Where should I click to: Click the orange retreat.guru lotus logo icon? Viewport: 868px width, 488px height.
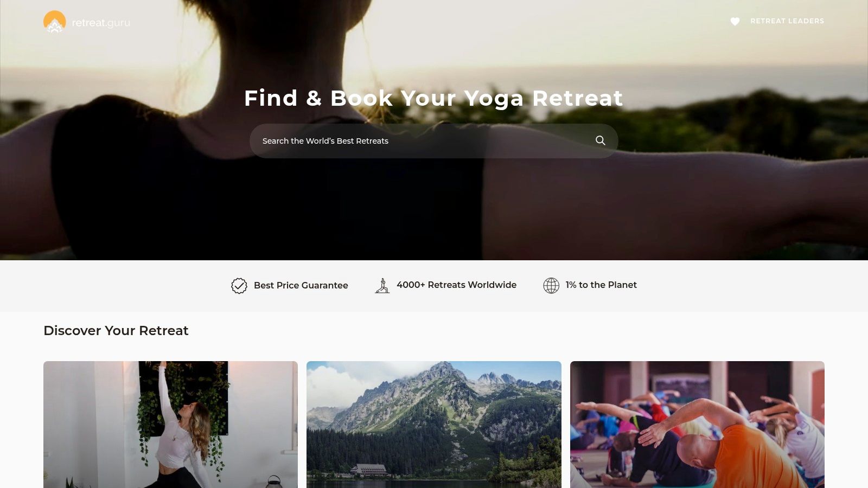[54, 22]
